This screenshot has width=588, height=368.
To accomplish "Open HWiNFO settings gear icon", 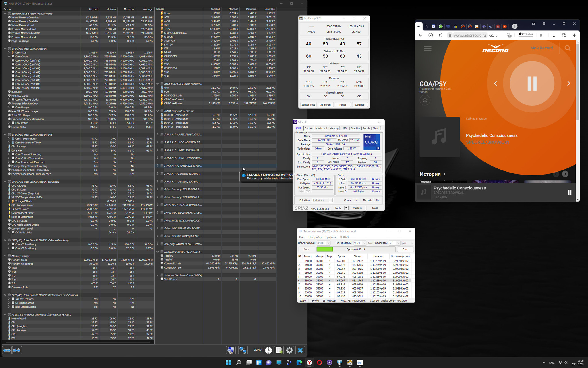I will pos(289,350).
